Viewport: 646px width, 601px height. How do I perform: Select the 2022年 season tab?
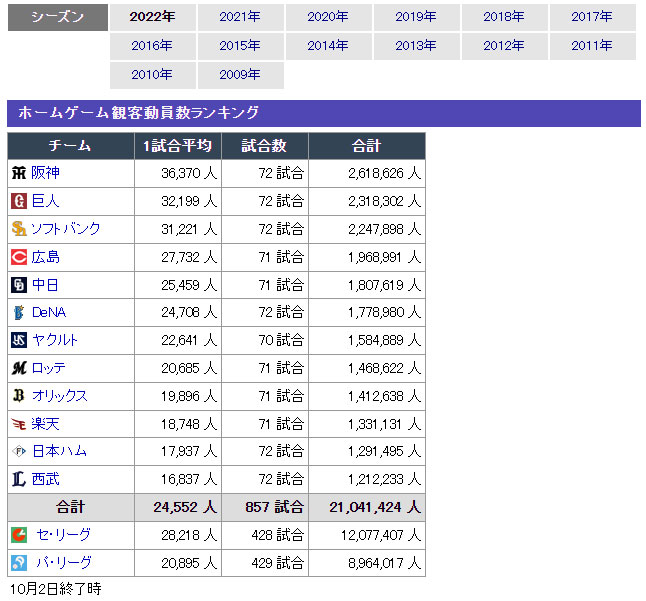pos(152,17)
